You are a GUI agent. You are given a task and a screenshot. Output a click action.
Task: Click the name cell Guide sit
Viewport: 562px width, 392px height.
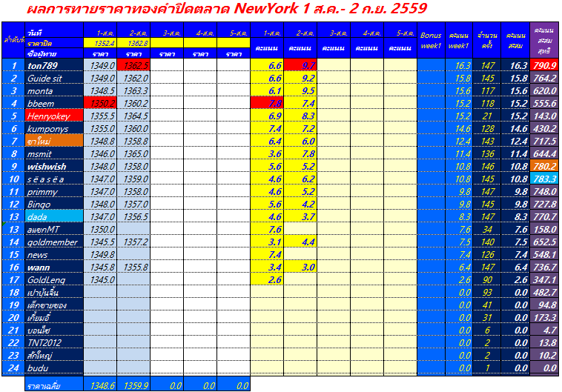[x=54, y=78]
